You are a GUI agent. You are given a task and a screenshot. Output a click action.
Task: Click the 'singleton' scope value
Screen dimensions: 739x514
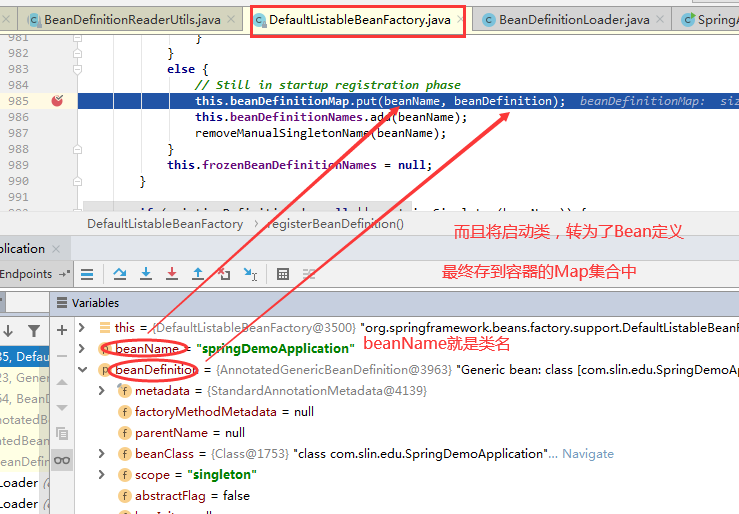222,474
